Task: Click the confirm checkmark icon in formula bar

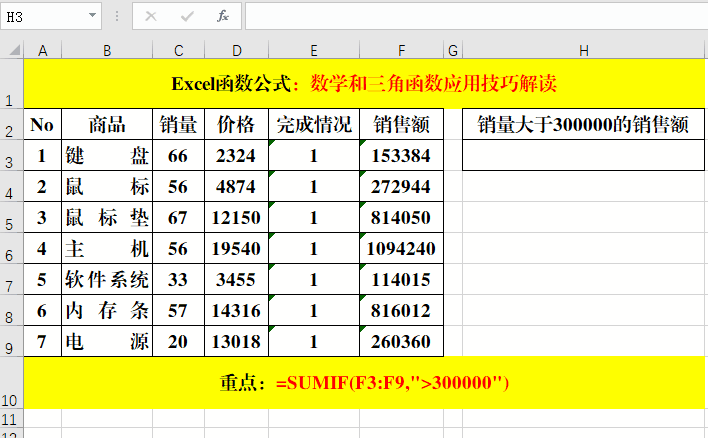Action: [187, 17]
